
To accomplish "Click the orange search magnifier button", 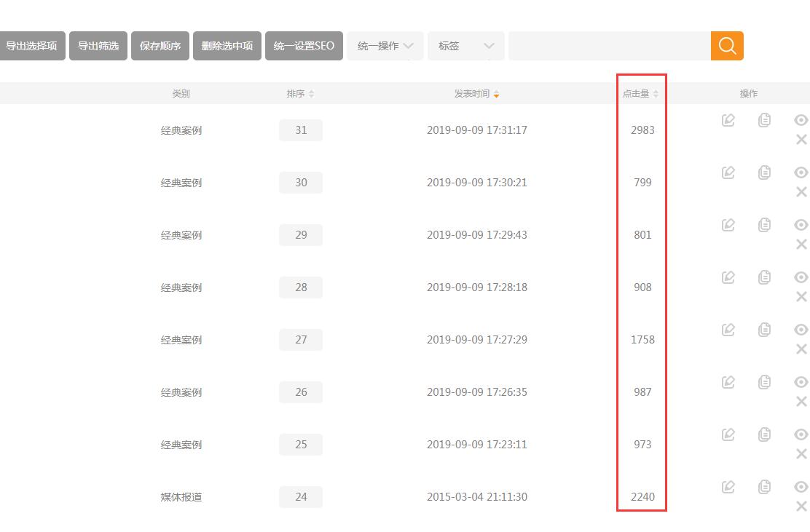I will click(x=727, y=46).
